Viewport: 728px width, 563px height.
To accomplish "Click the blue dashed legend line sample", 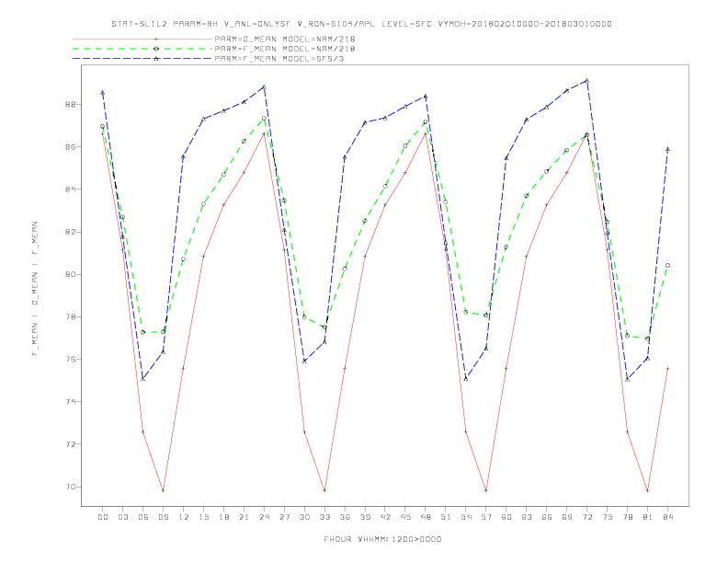I will 142,59.
